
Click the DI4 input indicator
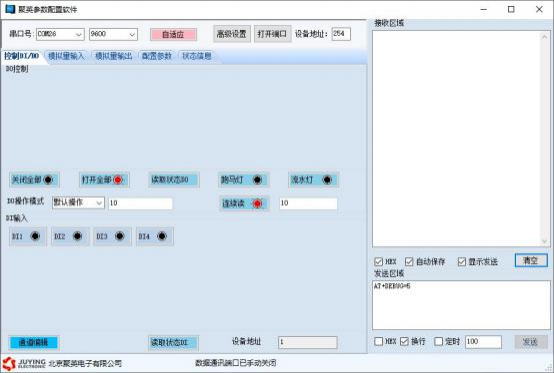(155, 236)
